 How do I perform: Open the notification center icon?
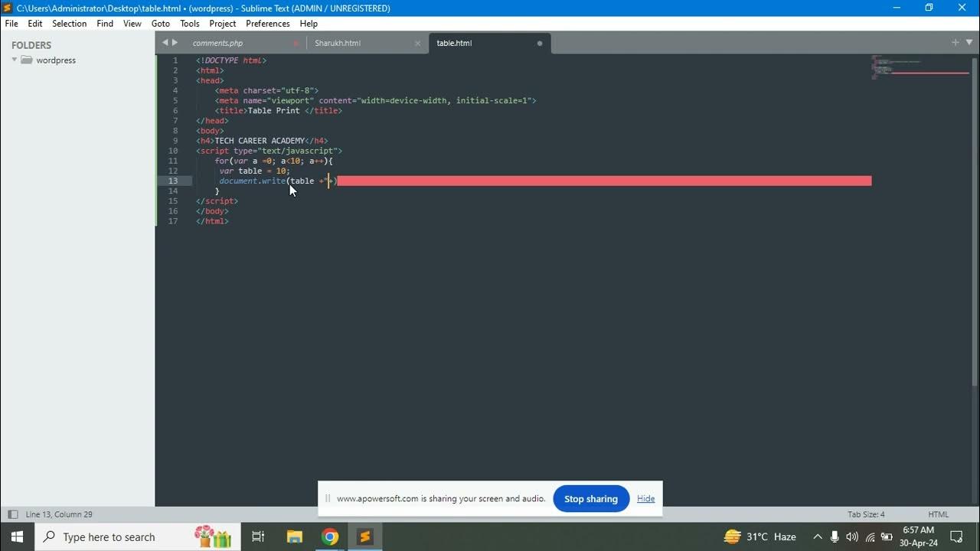point(956,536)
